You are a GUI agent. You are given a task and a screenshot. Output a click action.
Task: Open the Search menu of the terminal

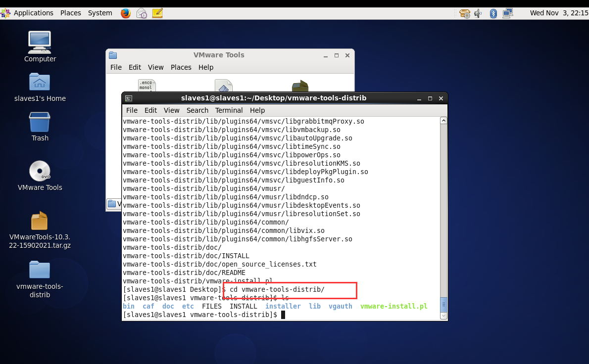click(197, 110)
